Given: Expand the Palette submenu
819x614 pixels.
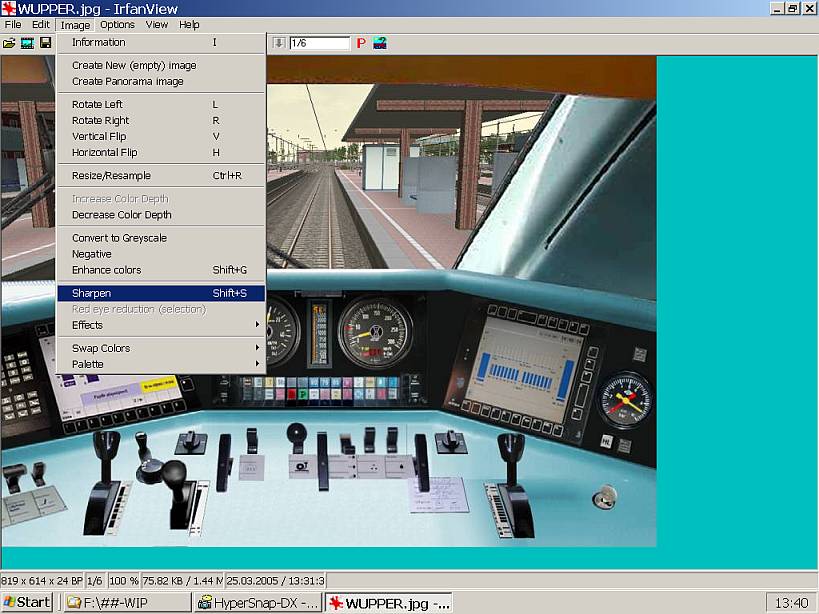Looking at the screenshot, I should coord(161,364).
